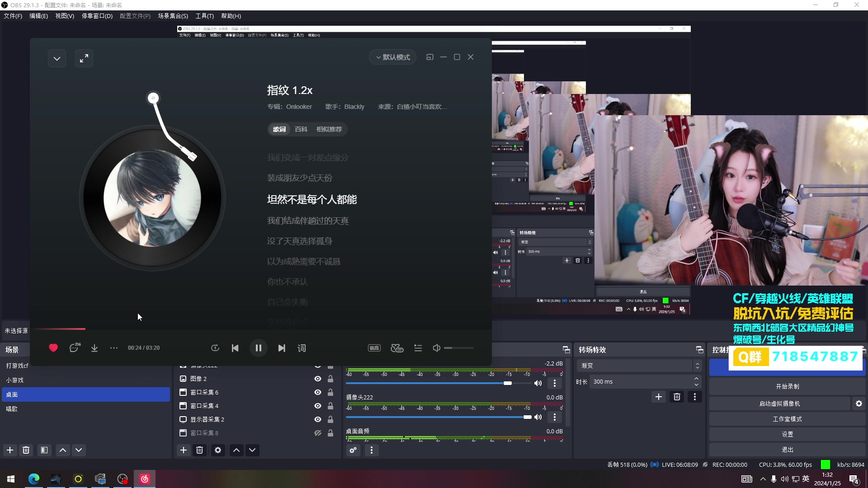Viewport: 868px width, 488px height.
Task: Open OBS 设置 button
Action: click(x=788, y=435)
